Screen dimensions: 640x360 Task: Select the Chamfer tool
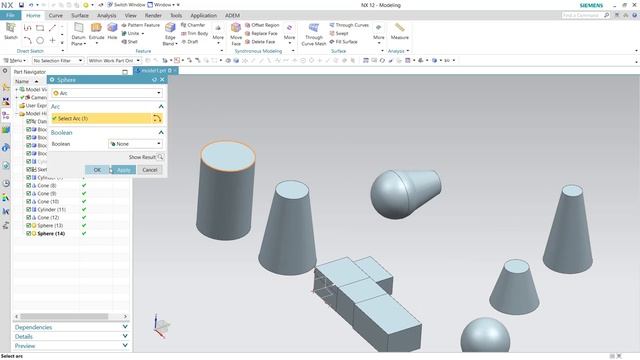click(x=193, y=25)
